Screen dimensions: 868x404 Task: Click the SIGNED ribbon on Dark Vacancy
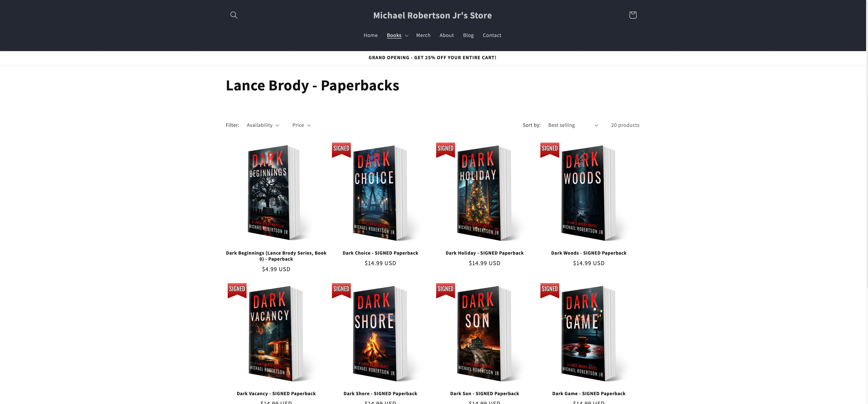point(237,291)
